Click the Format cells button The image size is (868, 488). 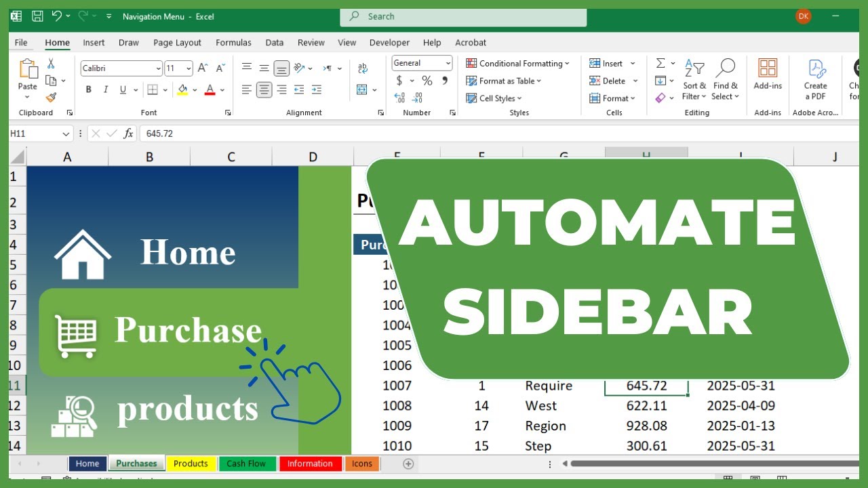[612, 98]
